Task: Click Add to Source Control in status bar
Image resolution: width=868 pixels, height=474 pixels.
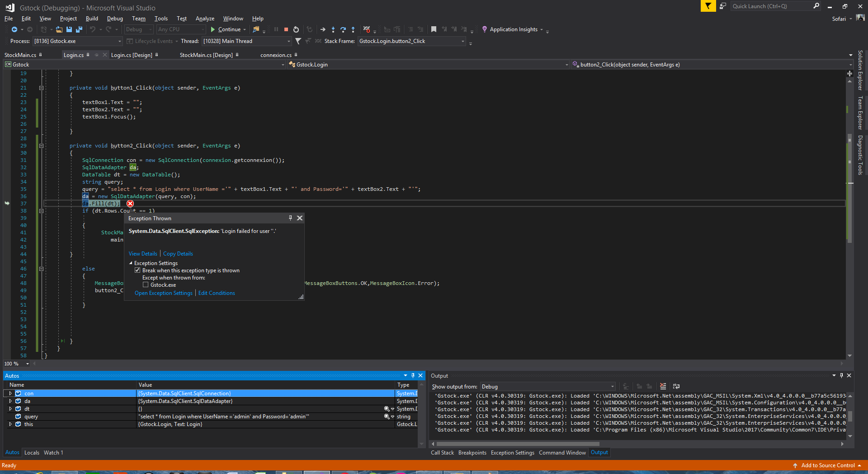Action: pos(828,465)
